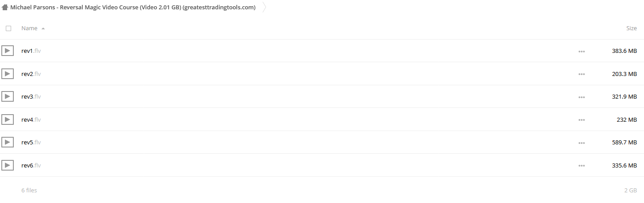Sort files by the Size column
Screen dimensions: 644x203
coord(632,28)
